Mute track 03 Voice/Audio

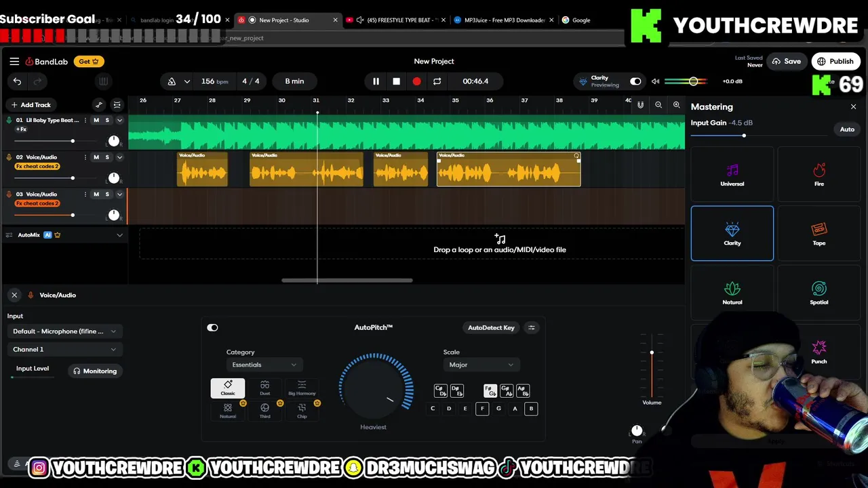click(x=96, y=195)
